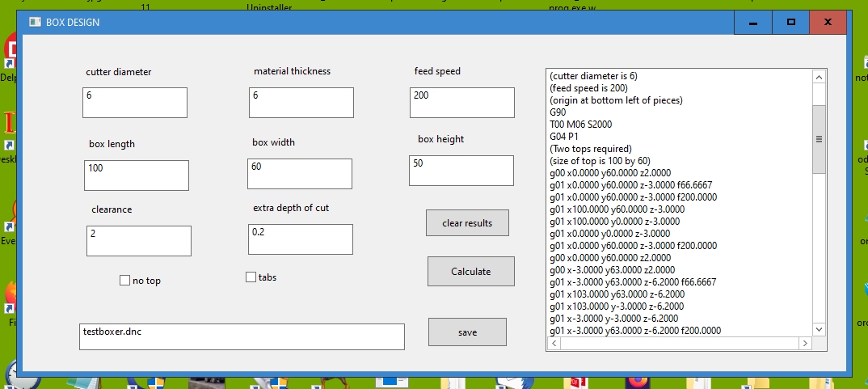Click the vertical scrollbar thumb in results
The width and height of the screenshot is (868, 389).
click(819, 139)
